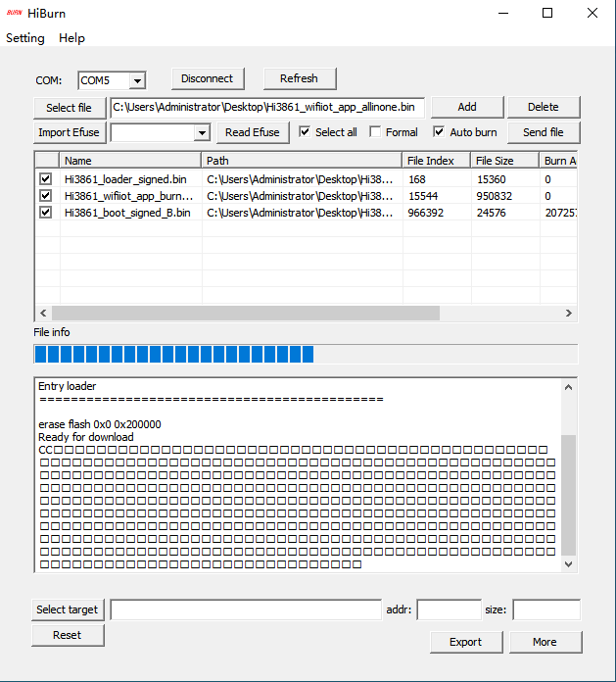The height and width of the screenshot is (682, 616).
Task: Click log scroll down arrow
Action: pos(568,564)
